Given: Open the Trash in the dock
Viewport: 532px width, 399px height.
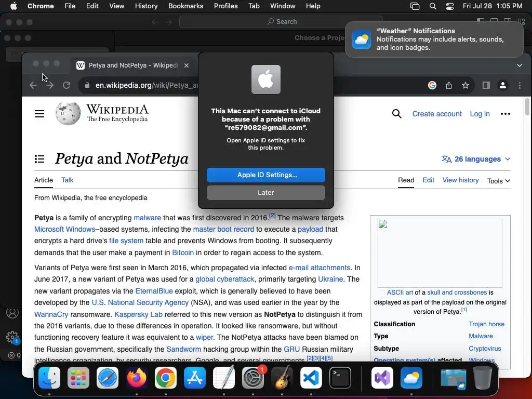Looking at the screenshot, I should coord(483,378).
